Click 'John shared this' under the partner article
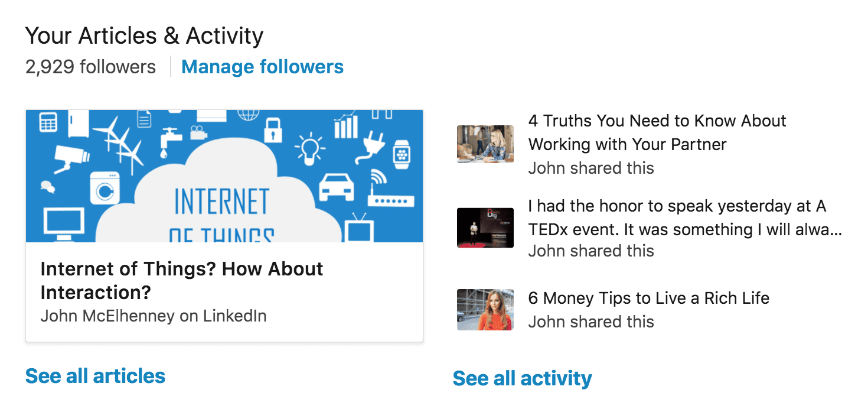The width and height of the screenshot is (868, 409). click(591, 168)
